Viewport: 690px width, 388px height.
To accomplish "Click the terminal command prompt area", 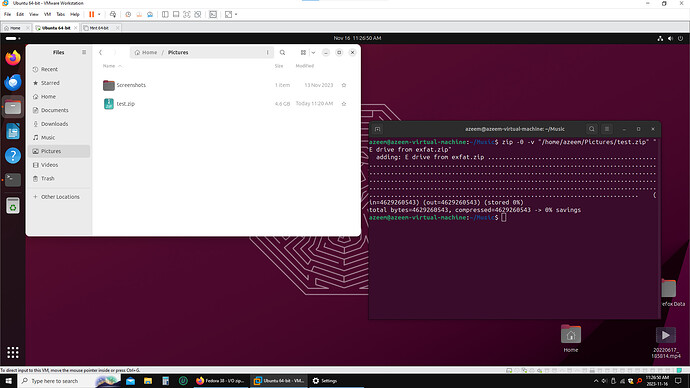I will click(503, 217).
